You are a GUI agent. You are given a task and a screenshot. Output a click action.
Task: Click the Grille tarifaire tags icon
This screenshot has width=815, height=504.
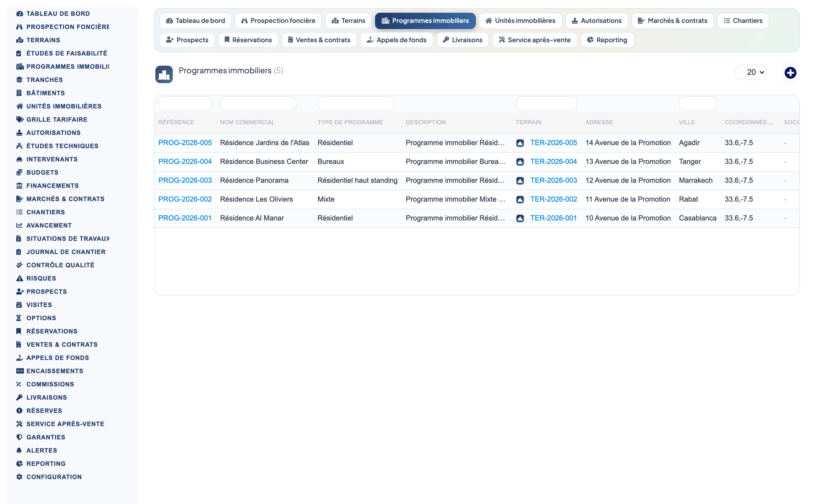click(19, 119)
